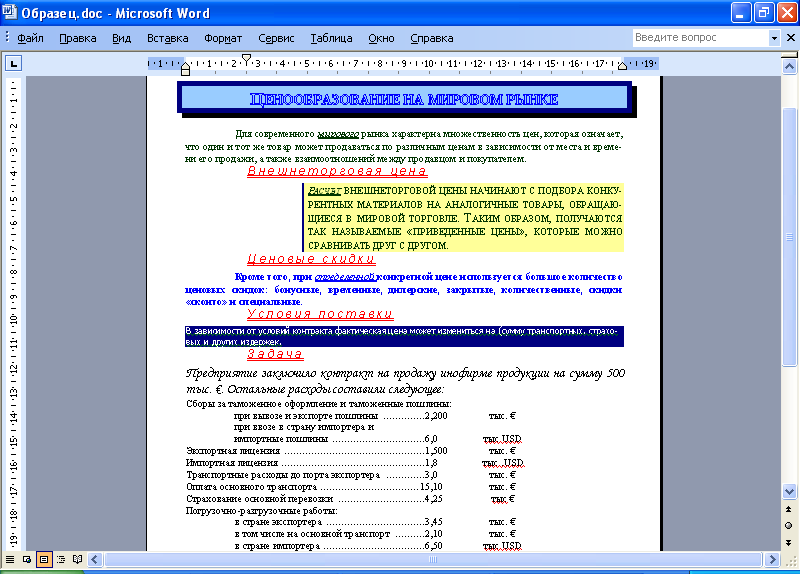Click the heading 'Условия поставки'
Viewport: 800px width, 574px height.
320,313
